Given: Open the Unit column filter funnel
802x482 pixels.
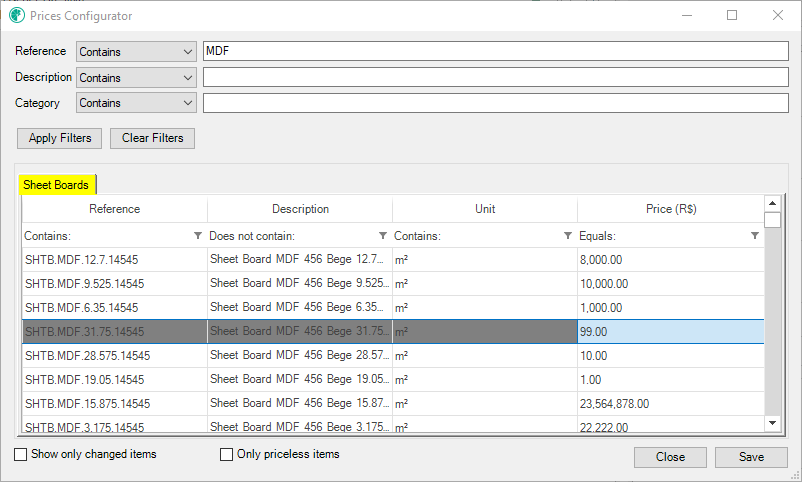Looking at the screenshot, I should pos(568,236).
